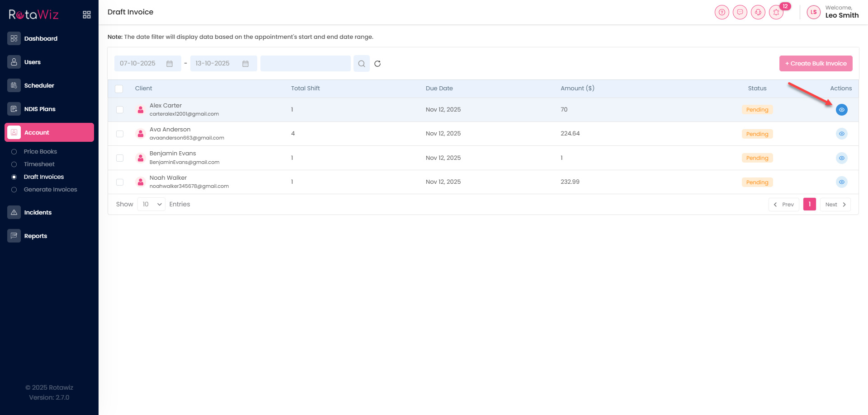Tick Benjamin Evans row checkbox
This screenshot has height=415, width=868.
[120, 158]
